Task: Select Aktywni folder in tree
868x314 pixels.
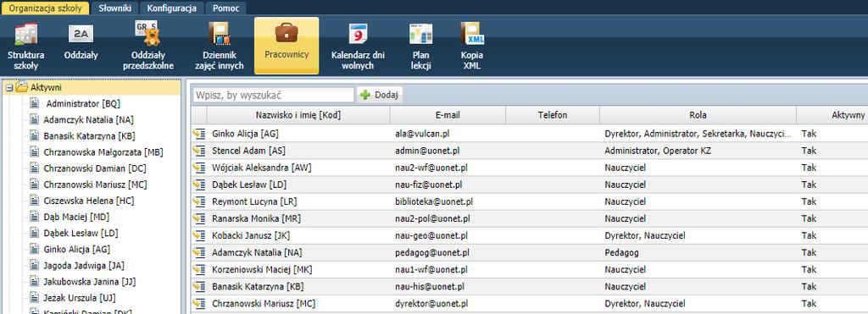Action: pos(46,87)
